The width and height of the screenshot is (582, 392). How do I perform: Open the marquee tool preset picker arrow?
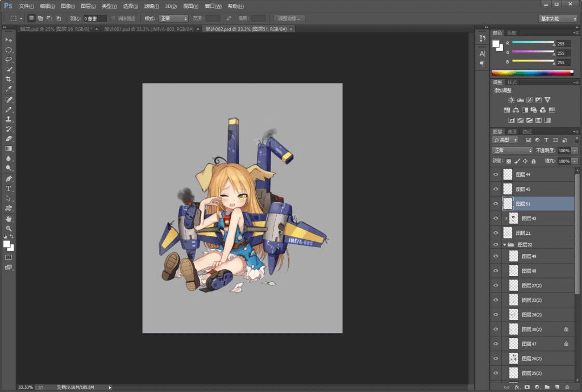click(x=21, y=19)
